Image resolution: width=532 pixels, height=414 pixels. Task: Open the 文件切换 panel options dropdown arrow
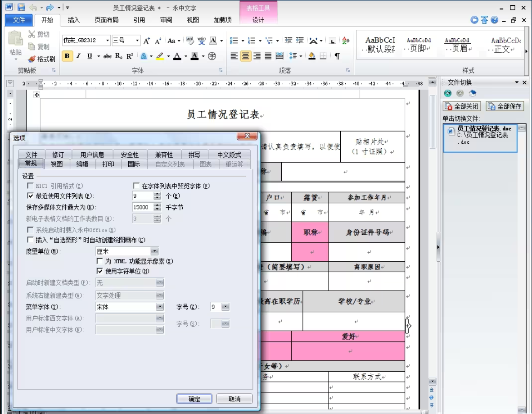516,82
